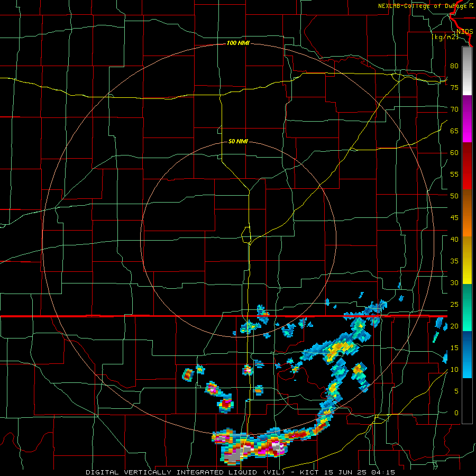This screenshot has height=476, width=476.
Task: Click the 70 value on the scale
Action: [x=454, y=109]
